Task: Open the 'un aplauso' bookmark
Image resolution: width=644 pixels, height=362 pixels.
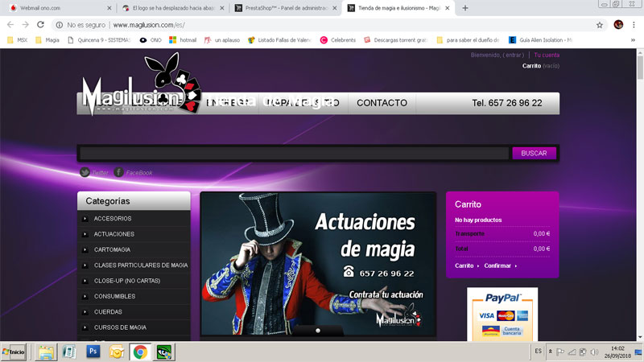Action: (x=222, y=39)
